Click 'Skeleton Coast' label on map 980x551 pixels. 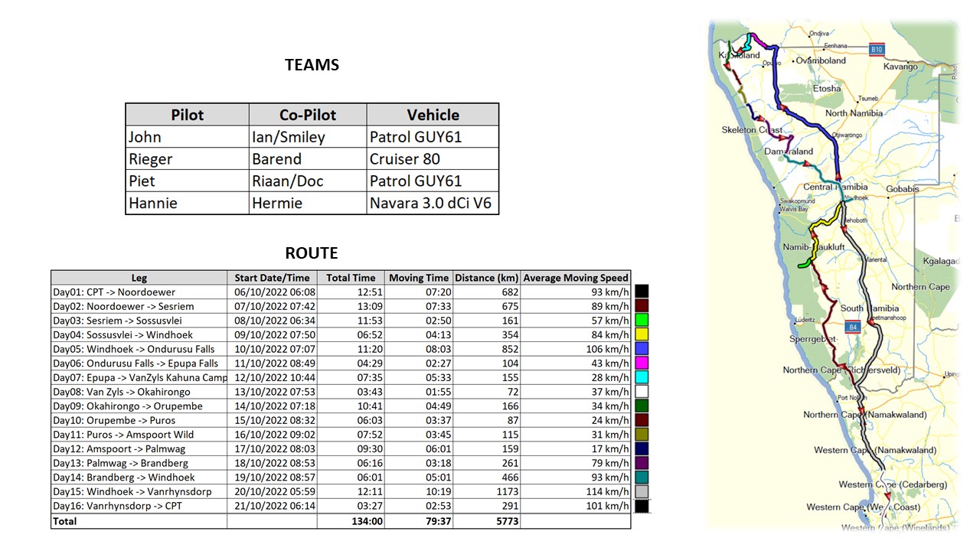[752, 130]
